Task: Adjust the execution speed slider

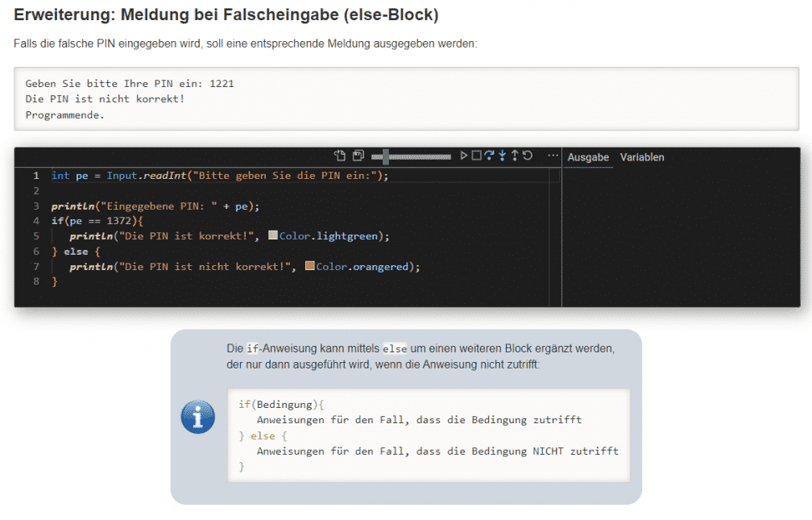Action: 385,156
